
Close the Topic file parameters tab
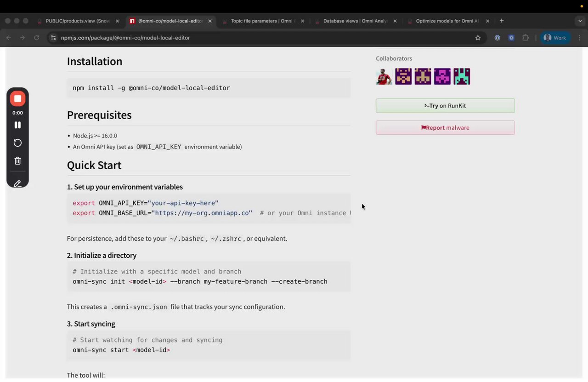[x=302, y=21]
